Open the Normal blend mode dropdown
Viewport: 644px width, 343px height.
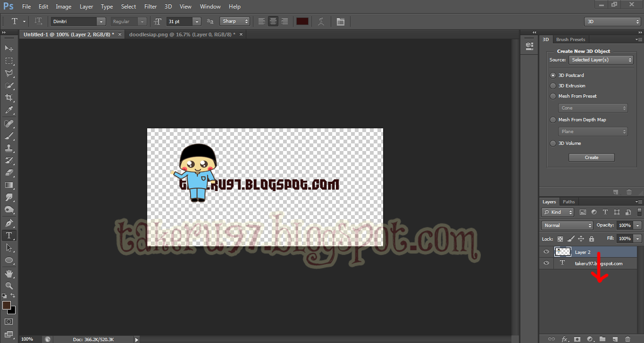(x=567, y=226)
